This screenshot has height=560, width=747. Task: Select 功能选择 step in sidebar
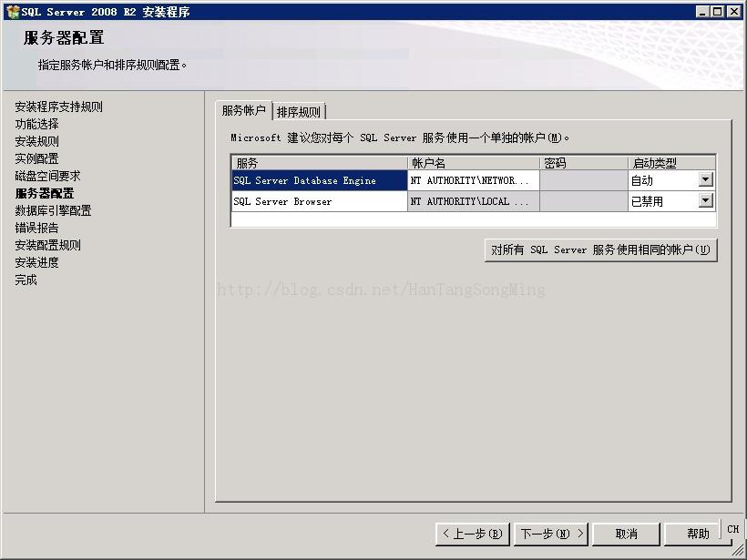point(36,124)
